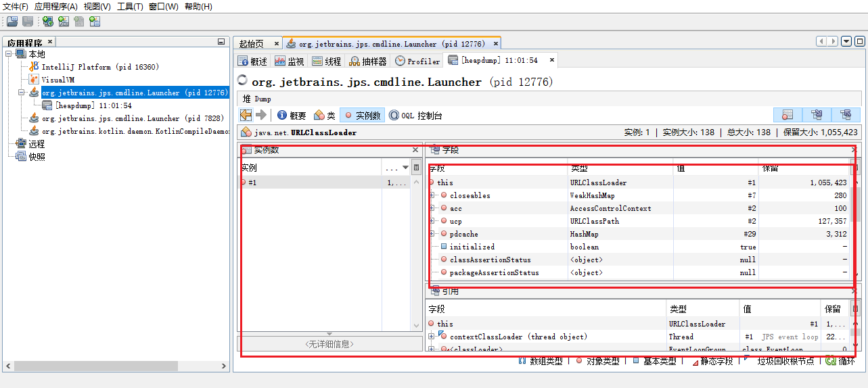Image resolution: width=868 pixels, height=388 pixels.
Task: Minimize the Applications panel
Action: coord(221,42)
